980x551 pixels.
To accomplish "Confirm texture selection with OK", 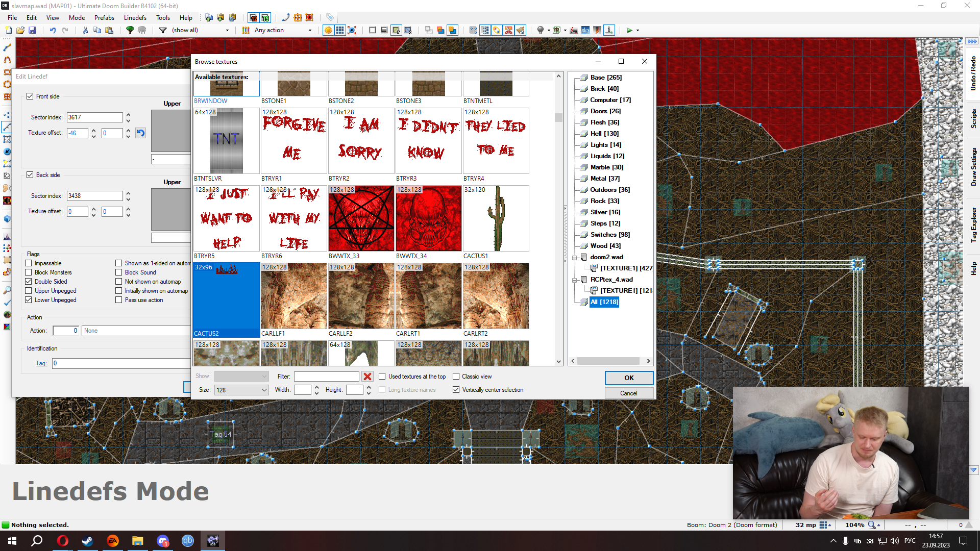I will click(x=628, y=378).
